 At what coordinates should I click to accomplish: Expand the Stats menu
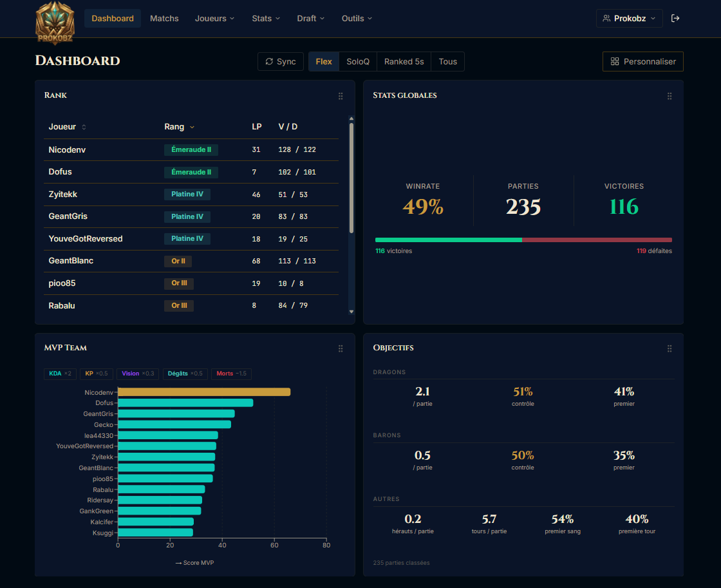pos(266,19)
